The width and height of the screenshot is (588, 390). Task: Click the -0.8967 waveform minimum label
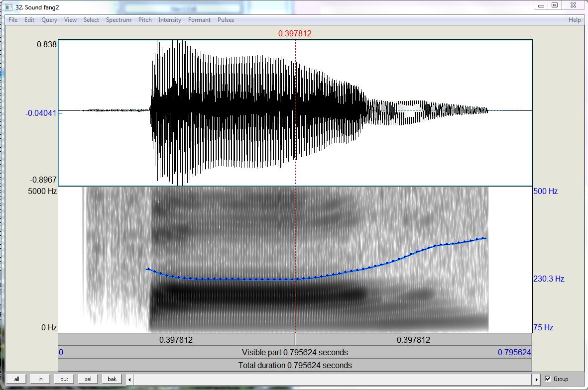click(43, 180)
